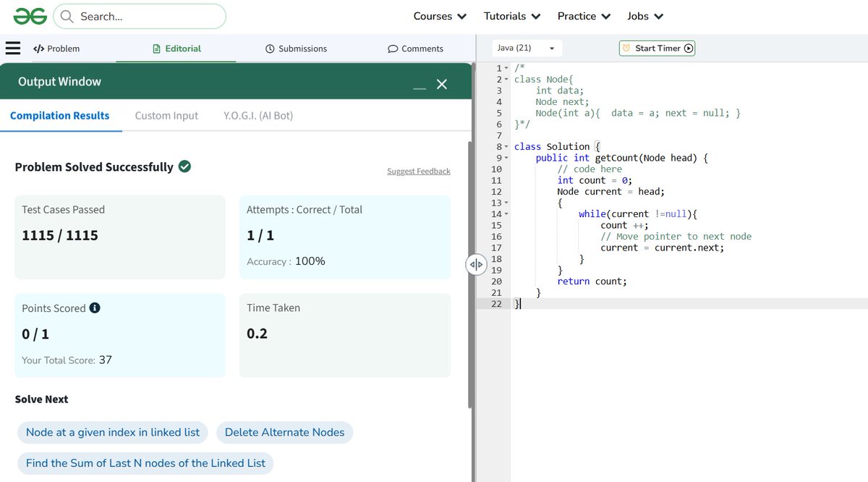Viewport: 868px width, 482px height.
Task: Switch to the Y.O.G.I. AI Bot tab
Action: coord(257,115)
